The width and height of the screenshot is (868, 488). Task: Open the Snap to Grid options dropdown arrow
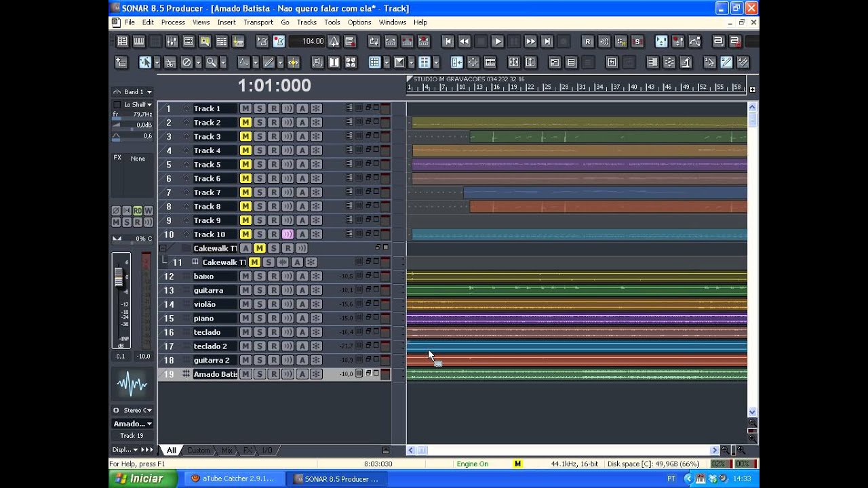click(x=386, y=62)
